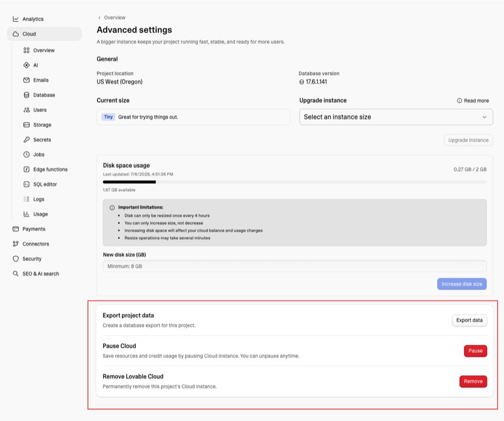The height and width of the screenshot is (421, 504).
Task: Click the SEO & AI search magnifier icon
Action: tap(15, 273)
